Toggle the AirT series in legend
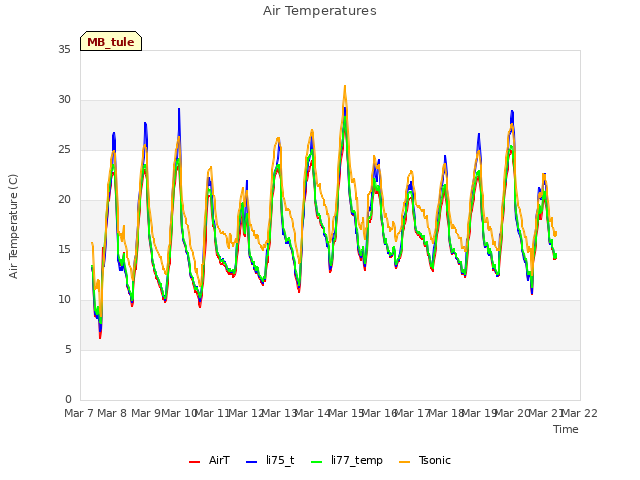 pyautogui.click(x=209, y=461)
